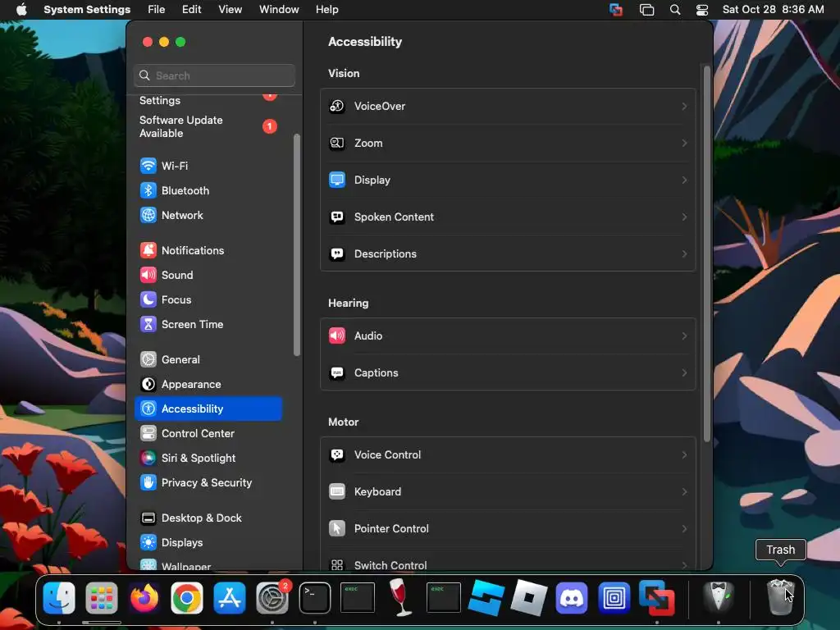Select Sound in the sidebar
This screenshot has height=630, width=840.
click(x=208, y=276)
